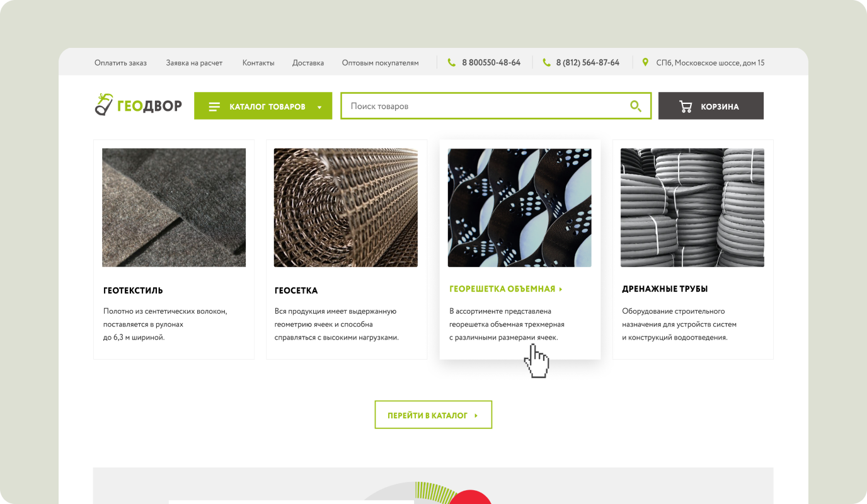
Task: Click the shopping cart icon
Action: (686, 106)
